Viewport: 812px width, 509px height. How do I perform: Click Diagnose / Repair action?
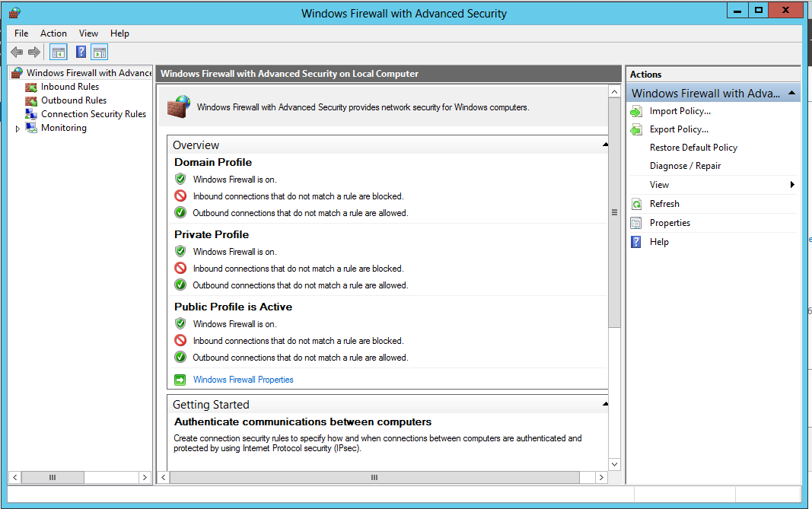click(x=685, y=166)
